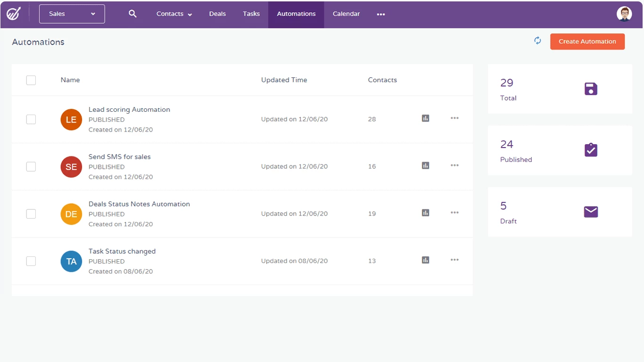Click the Name column header
This screenshot has width=644, height=362.
[x=70, y=80]
